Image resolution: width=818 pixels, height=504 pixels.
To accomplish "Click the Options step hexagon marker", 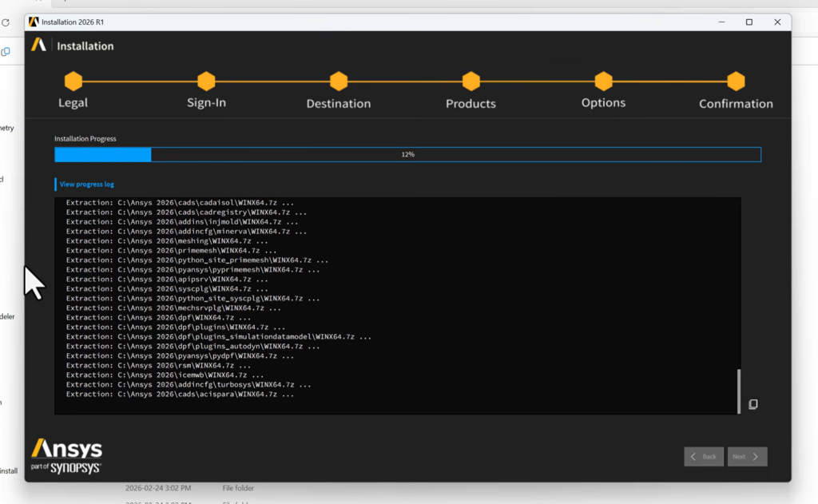I will [x=603, y=81].
